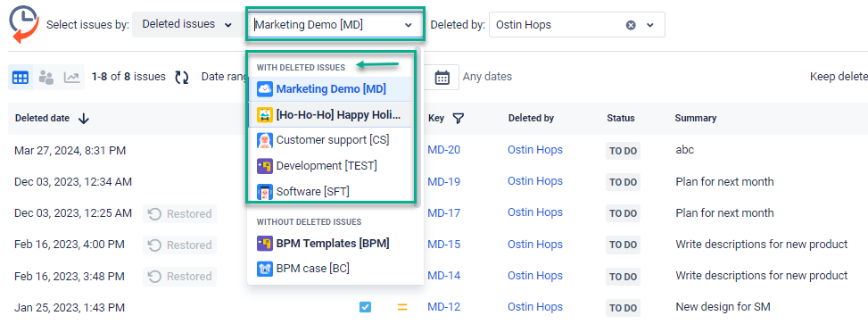Viewport: 868px width, 324px height.
Task: Open the Deleted issues dropdown
Action: pyautogui.click(x=187, y=24)
